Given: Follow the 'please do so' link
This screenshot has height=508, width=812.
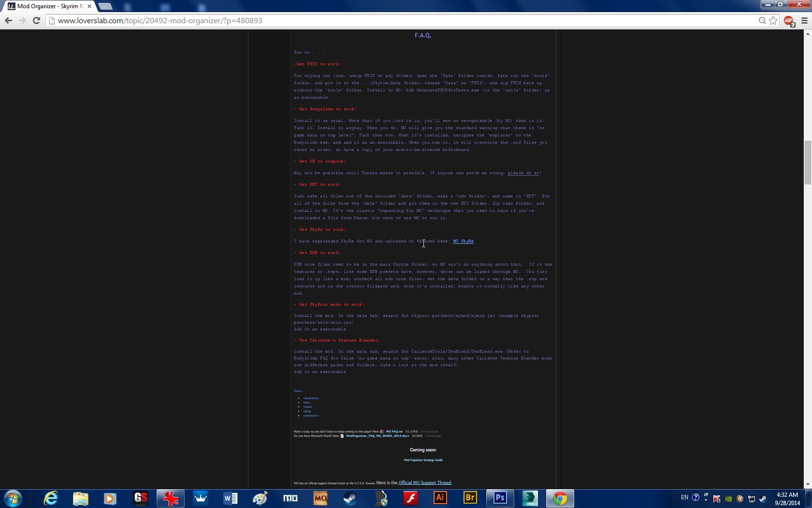Looking at the screenshot, I should coord(523,173).
